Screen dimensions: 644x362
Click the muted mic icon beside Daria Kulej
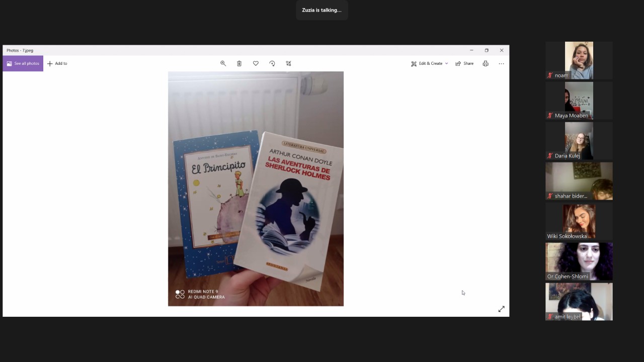550,156
